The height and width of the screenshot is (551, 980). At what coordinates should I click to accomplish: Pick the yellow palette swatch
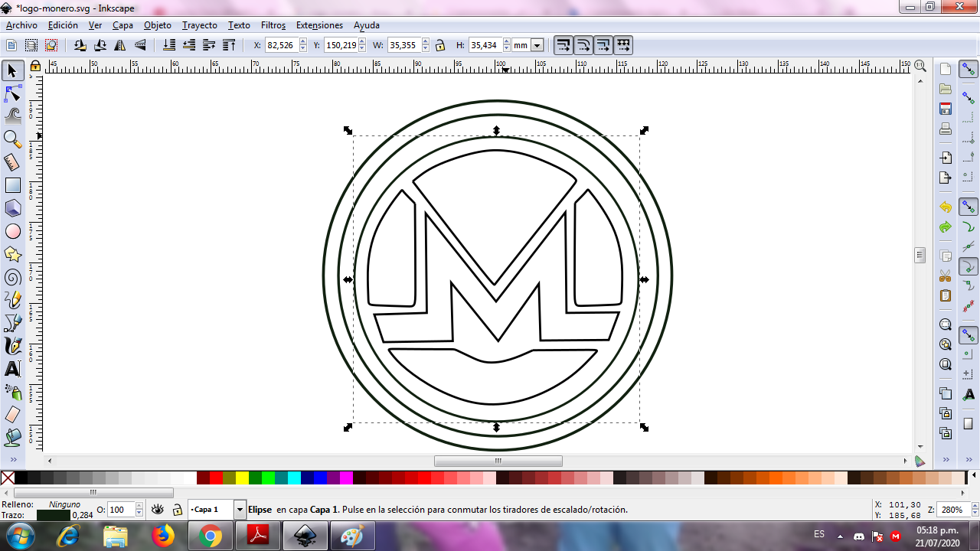coord(242,478)
